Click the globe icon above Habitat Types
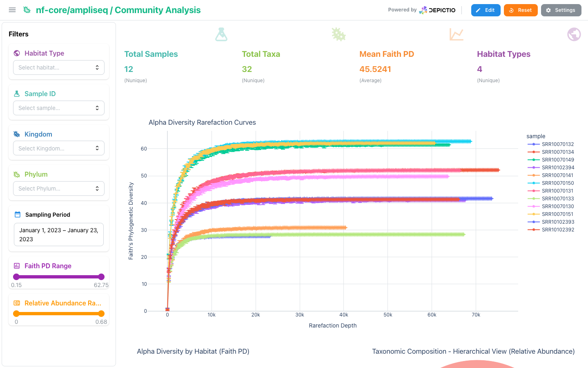Image resolution: width=588 pixels, height=368 pixels. (574, 34)
